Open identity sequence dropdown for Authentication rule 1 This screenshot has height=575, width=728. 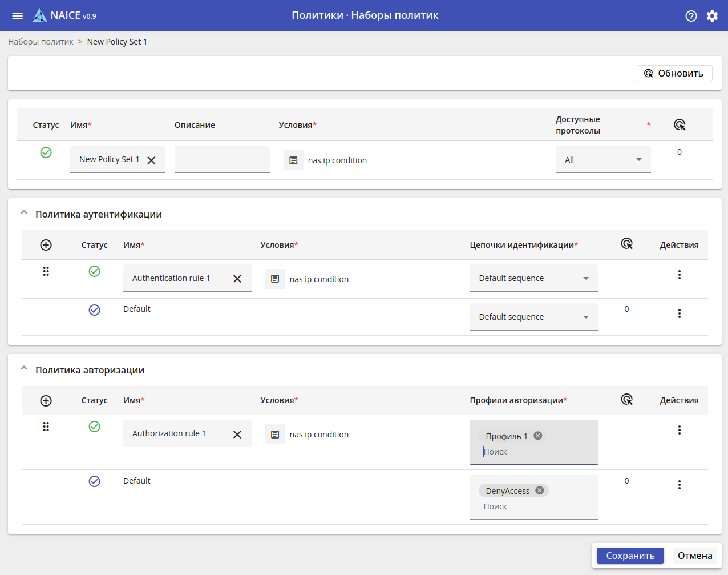coord(533,278)
